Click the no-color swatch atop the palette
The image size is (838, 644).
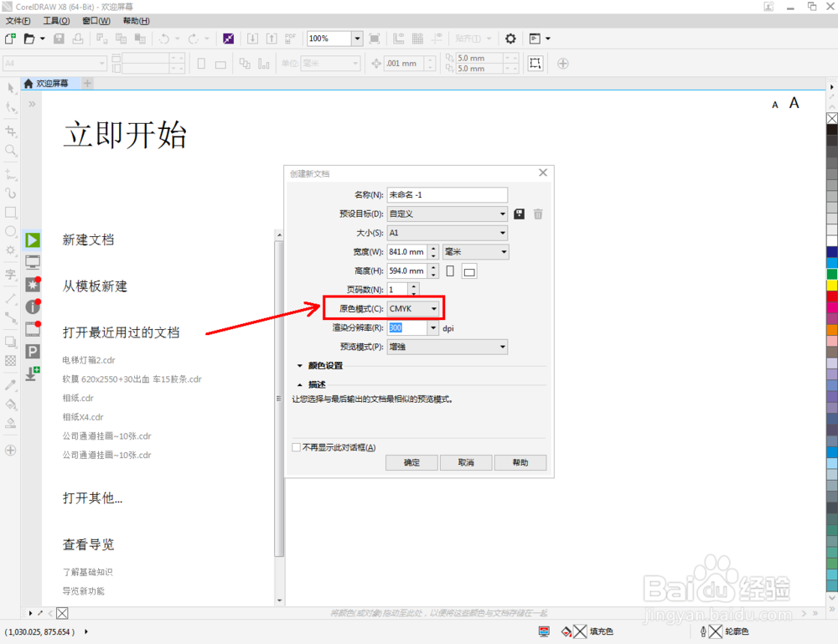[832, 119]
